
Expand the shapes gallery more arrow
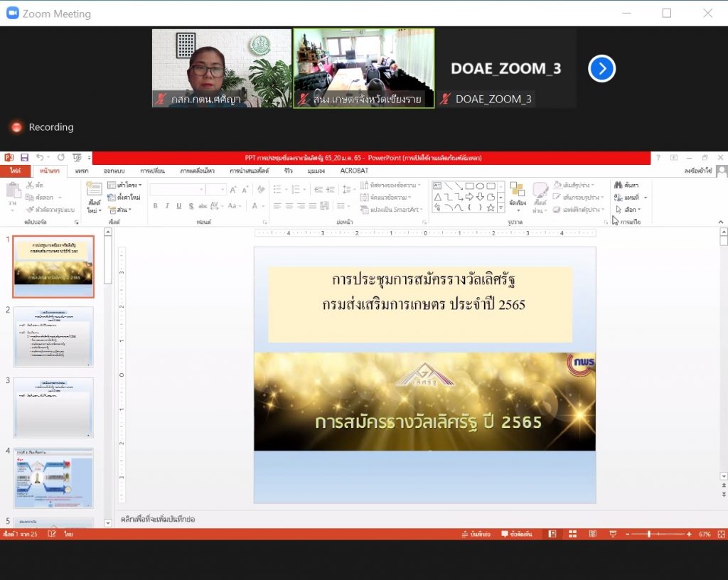501,208
